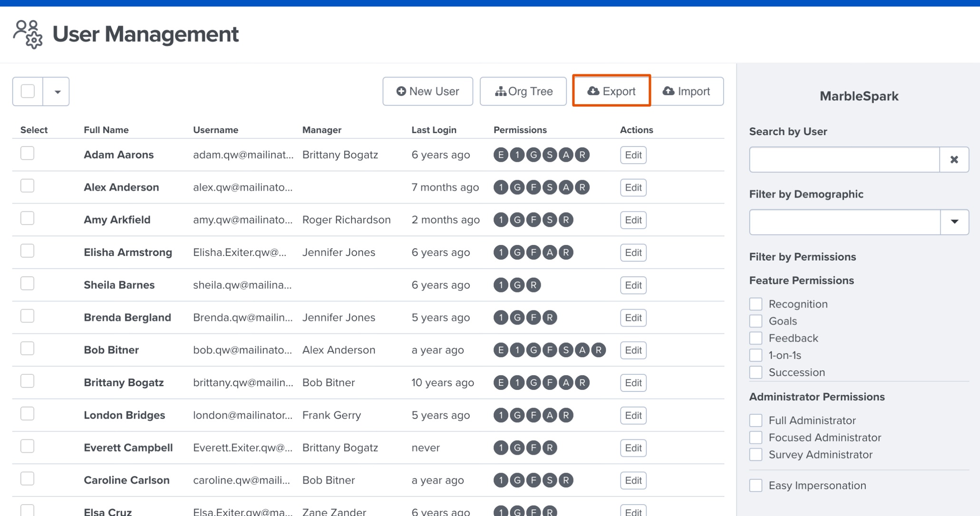Check the select box for Brittany Bogatz
This screenshot has width=980, height=516.
tap(27, 381)
